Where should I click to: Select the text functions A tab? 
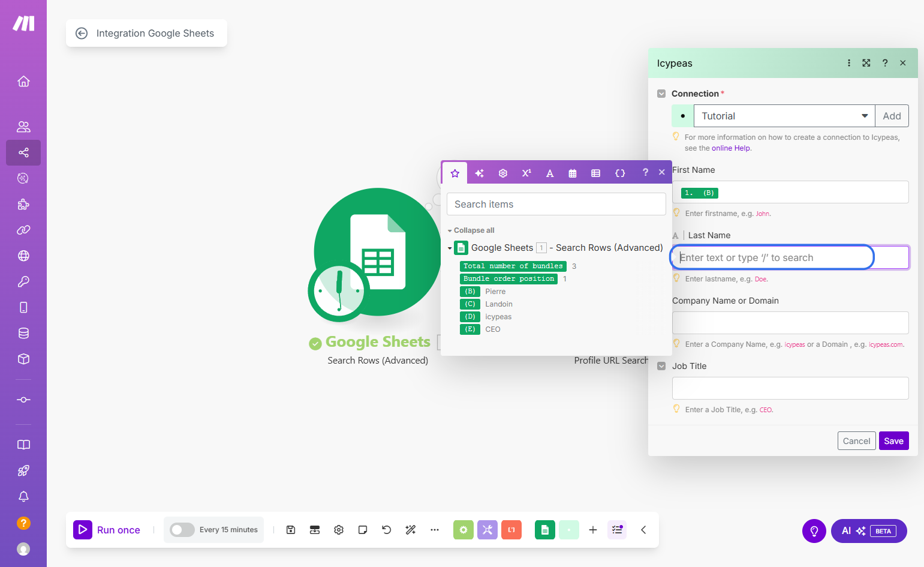point(550,173)
